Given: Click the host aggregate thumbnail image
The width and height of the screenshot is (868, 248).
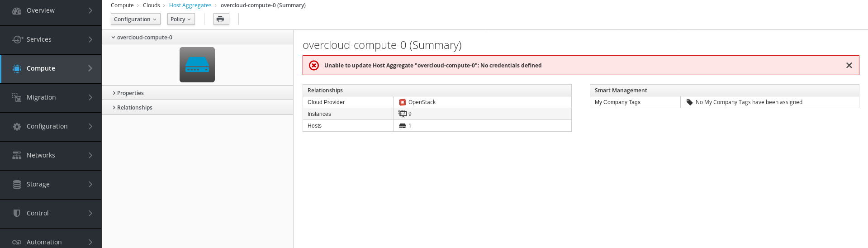Looking at the screenshot, I should (197, 65).
